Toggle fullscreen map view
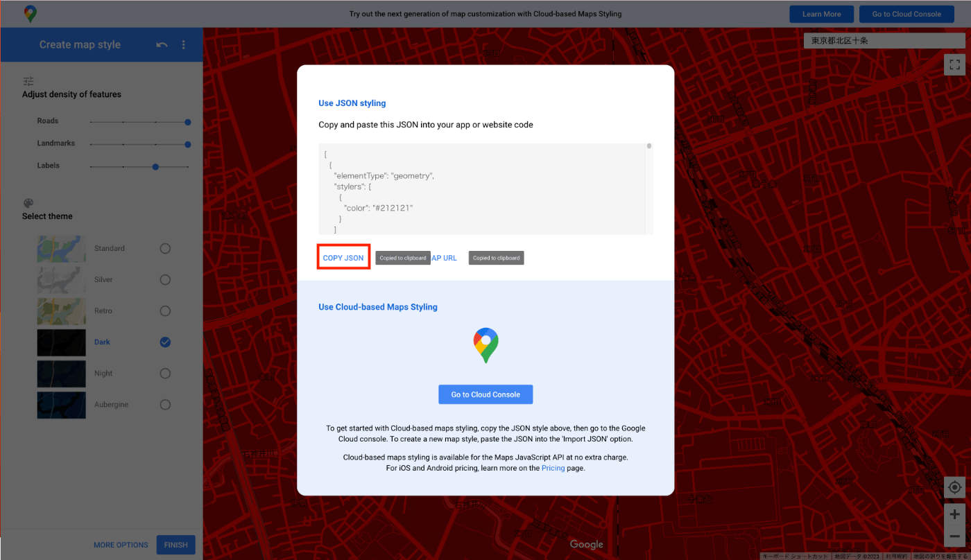 click(x=955, y=64)
